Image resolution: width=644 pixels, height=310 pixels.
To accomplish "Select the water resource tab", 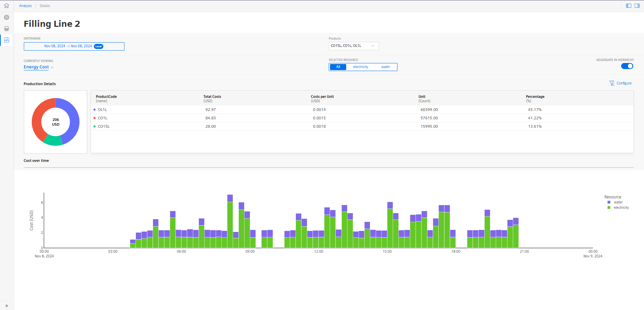I will coord(386,67).
